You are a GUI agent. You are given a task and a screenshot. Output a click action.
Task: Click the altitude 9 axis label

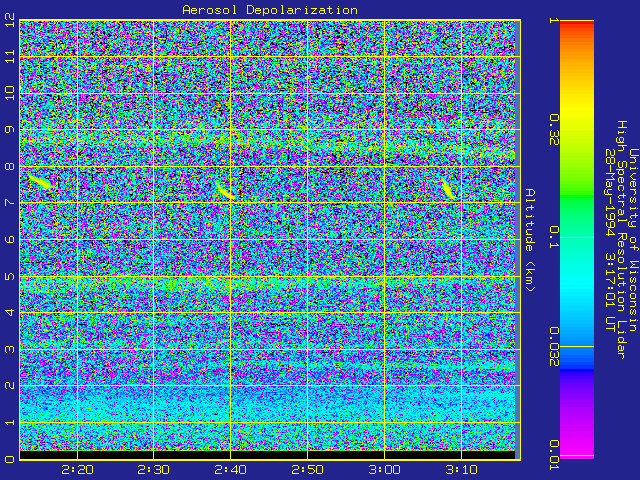pyautogui.click(x=10, y=129)
